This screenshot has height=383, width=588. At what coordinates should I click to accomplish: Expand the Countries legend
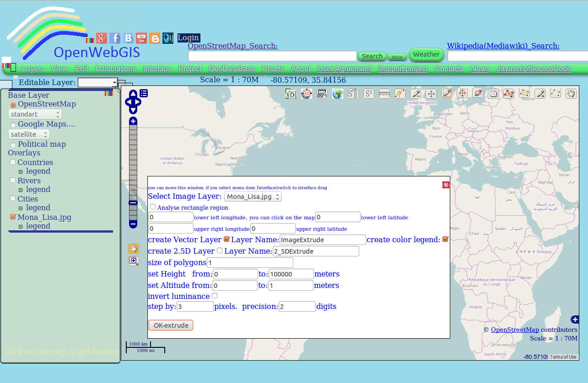coord(21,172)
